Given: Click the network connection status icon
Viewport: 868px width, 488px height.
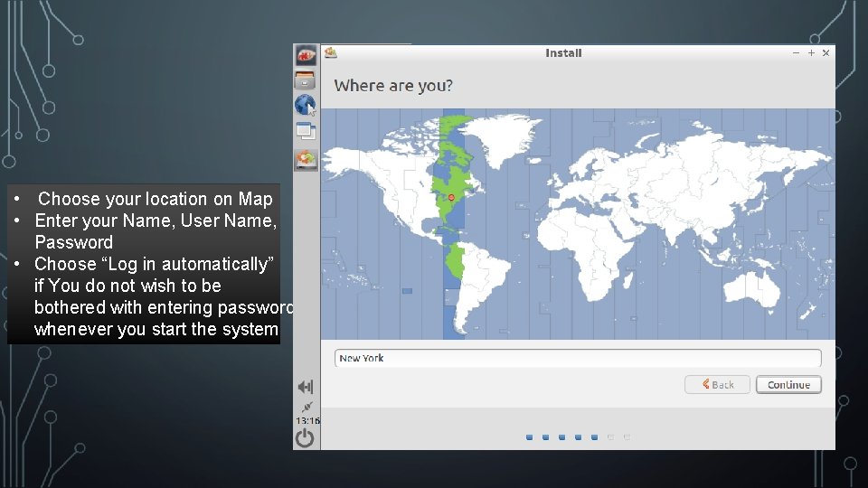Looking at the screenshot, I should tap(307, 407).
